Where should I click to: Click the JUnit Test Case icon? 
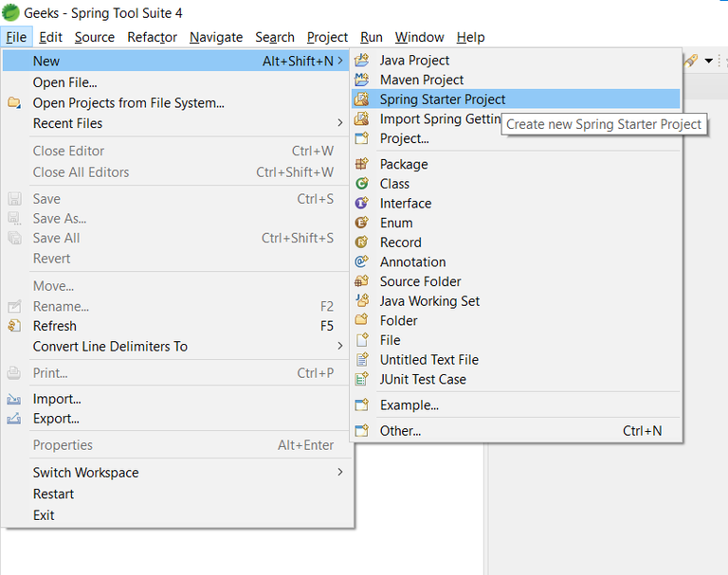click(x=361, y=379)
